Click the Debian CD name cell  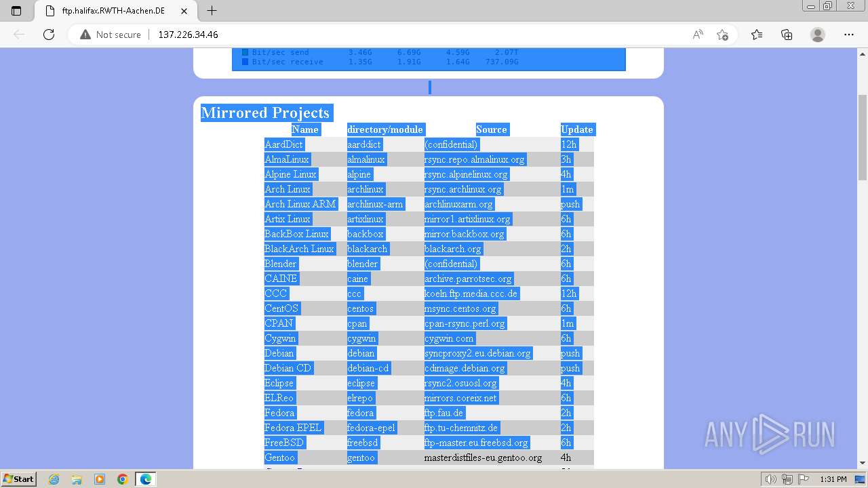(289, 368)
